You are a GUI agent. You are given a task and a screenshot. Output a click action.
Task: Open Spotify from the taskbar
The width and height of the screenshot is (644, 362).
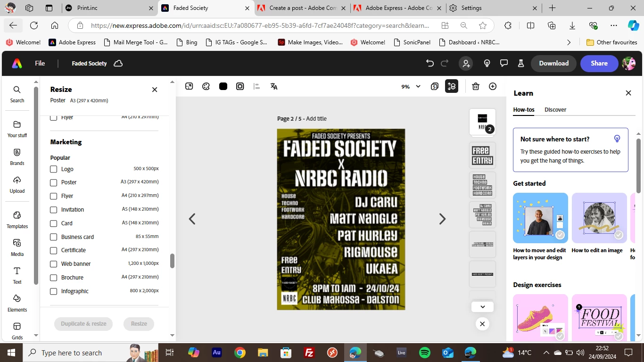click(424, 353)
